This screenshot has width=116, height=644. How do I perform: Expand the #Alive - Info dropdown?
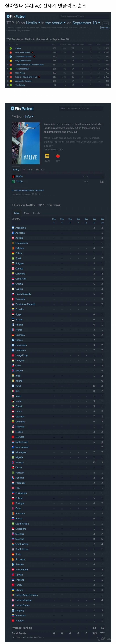(23, 116)
